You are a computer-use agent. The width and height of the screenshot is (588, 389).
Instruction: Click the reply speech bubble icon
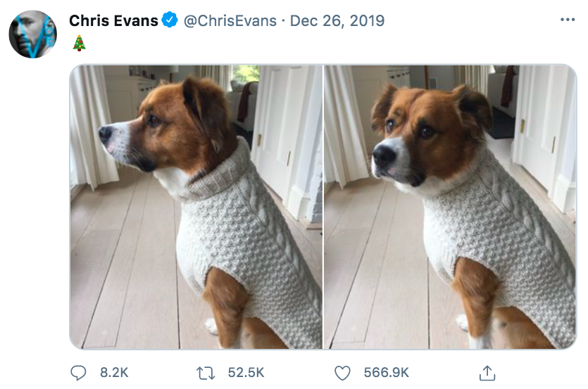click(79, 372)
